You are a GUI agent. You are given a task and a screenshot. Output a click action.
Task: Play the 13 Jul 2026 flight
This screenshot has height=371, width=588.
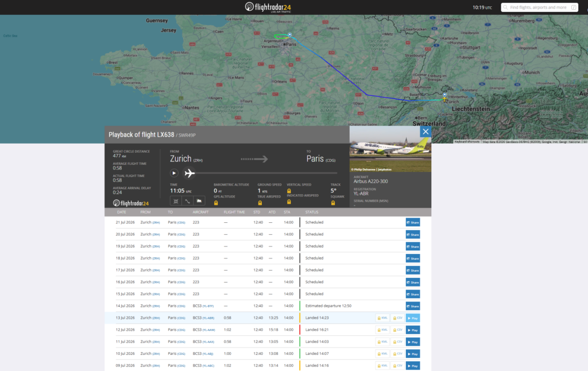tap(412, 318)
